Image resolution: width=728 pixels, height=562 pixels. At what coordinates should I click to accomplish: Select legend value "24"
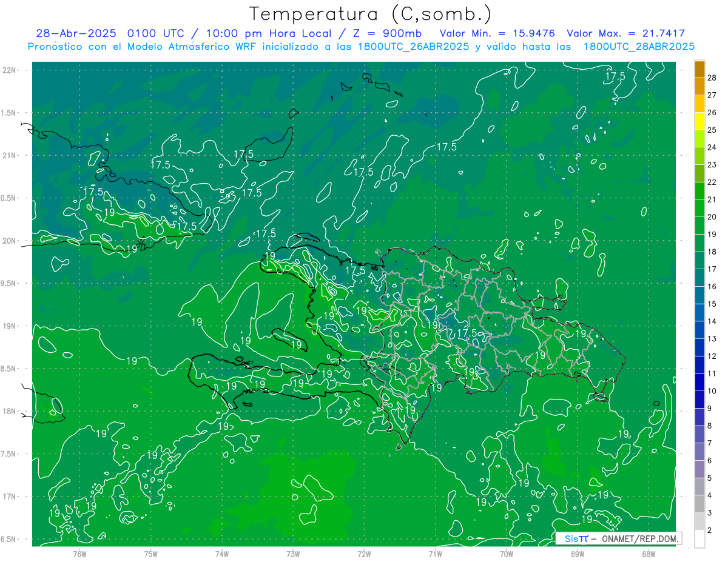(712, 147)
